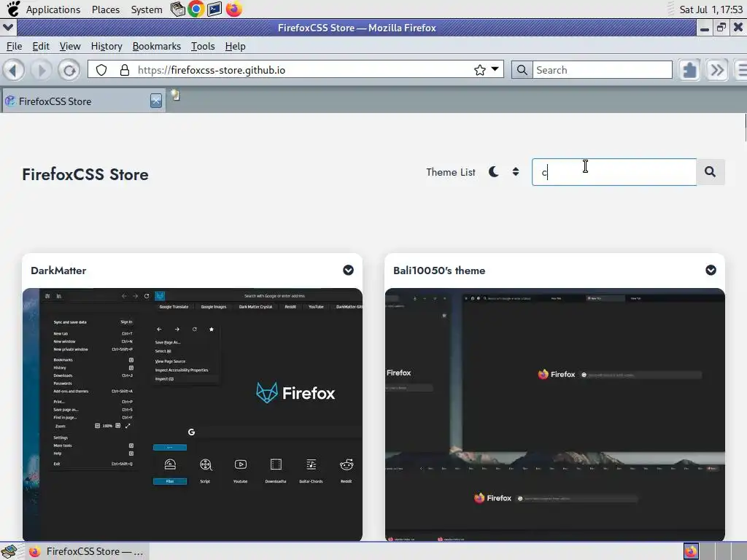Bookmark this page with the star
The width and height of the screenshot is (747, 560).
[x=480, y=70]
